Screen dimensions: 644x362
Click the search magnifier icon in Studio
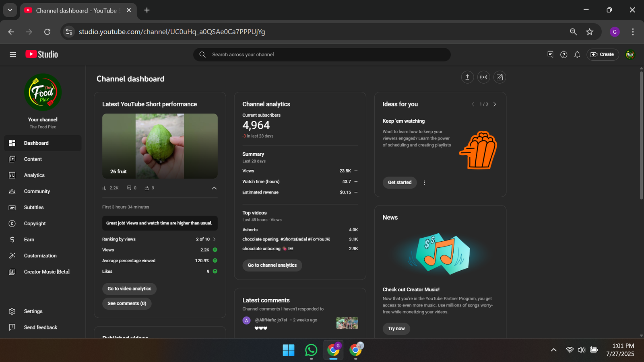point(202,55)
